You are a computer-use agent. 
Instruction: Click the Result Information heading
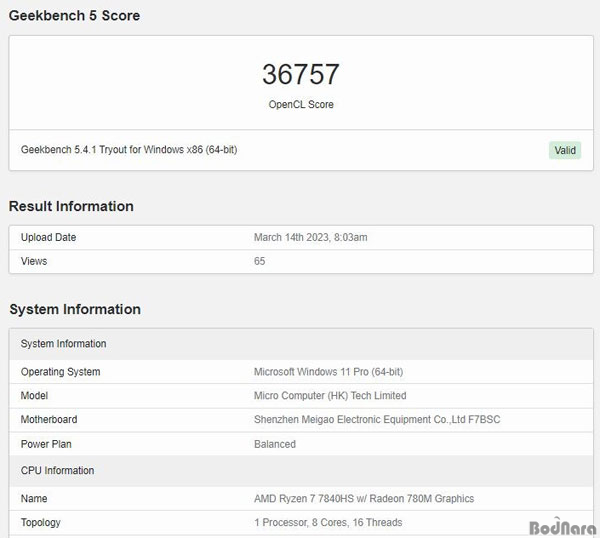(71, 206)
